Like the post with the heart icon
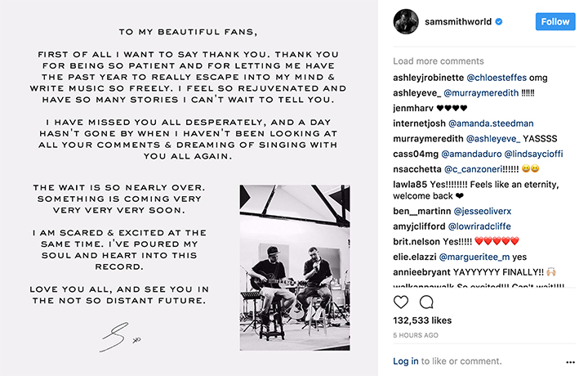 [x=403, y=302]
